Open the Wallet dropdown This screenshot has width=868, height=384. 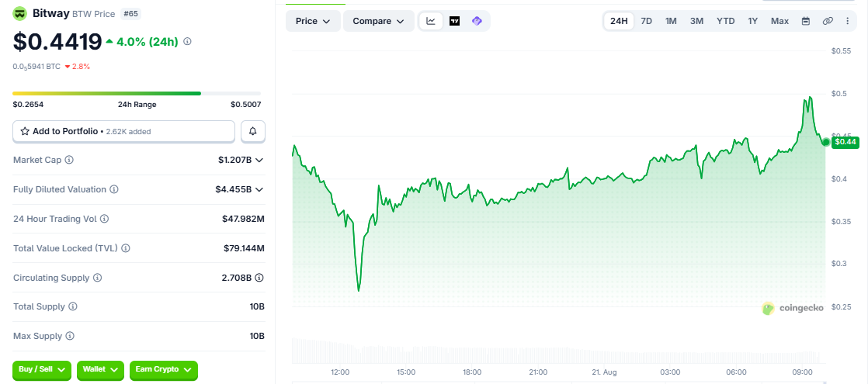tap(101, 369)
